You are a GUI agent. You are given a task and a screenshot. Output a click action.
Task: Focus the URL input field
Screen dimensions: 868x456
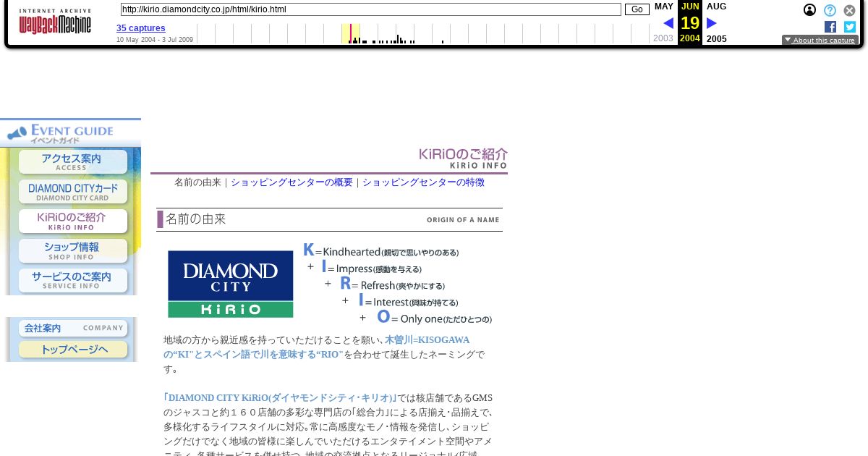(370, 9)
